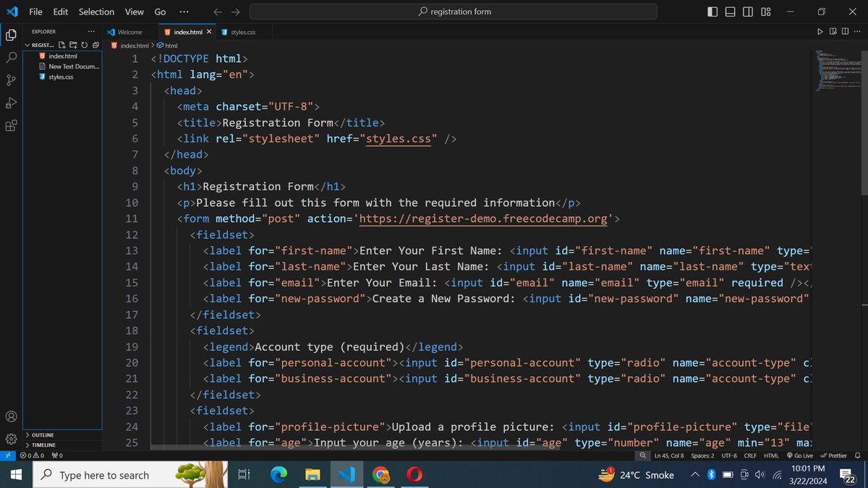The width and height of the screenshot is (868, 488).
Task: Close the index.html tab
Action: [x=209, y=32]
